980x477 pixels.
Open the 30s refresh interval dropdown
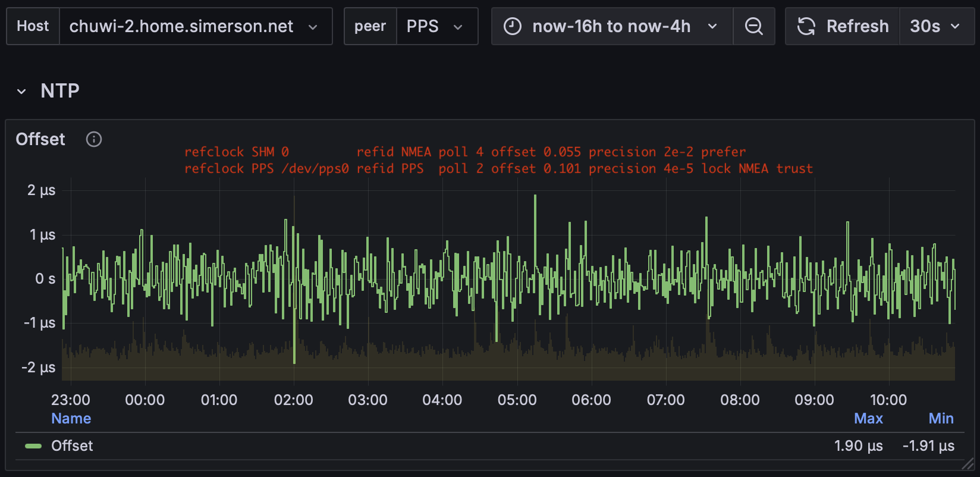(x=937, y=26)
